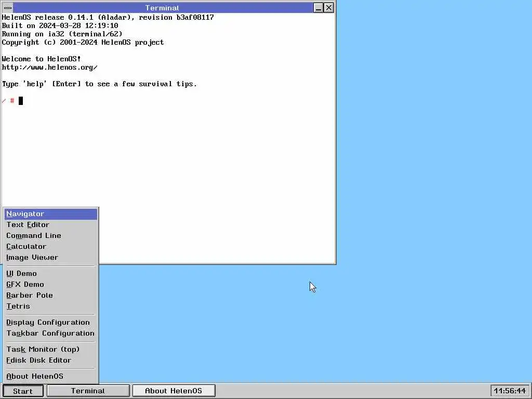532x399 pixels.
Task: Click the Terminal title bar
Action: pyautogui.click(x=162, y=8)
